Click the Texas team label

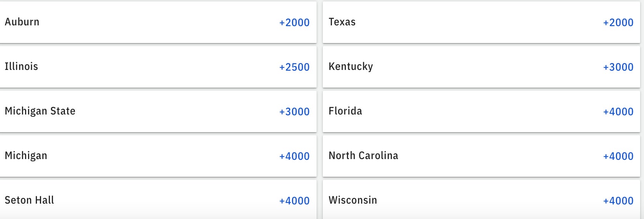[x=342, y=22]
